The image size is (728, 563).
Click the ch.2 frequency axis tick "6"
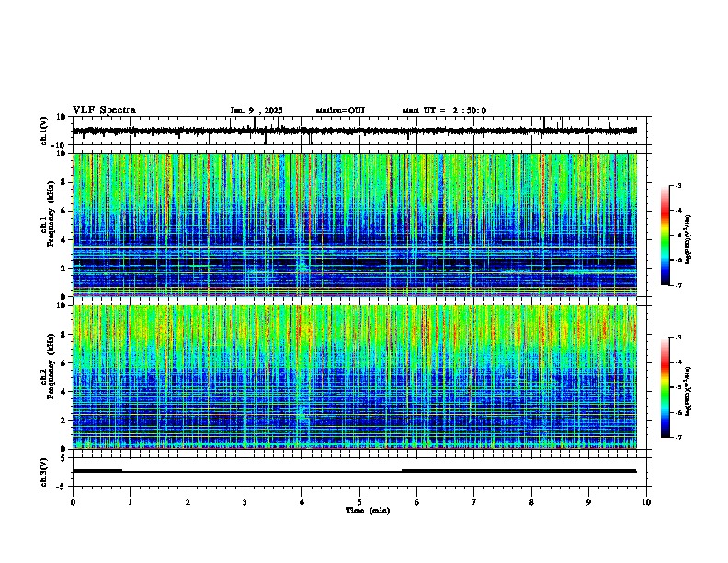point(63,363)
